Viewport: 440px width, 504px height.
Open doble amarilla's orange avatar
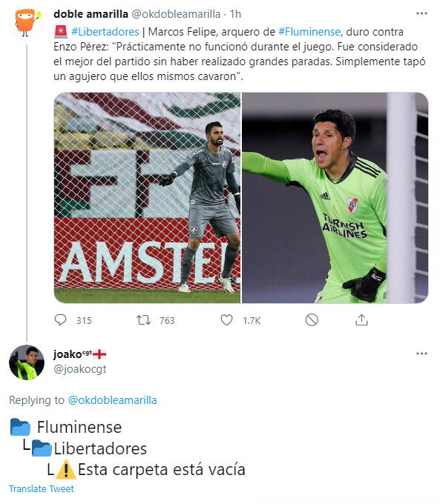(x=27, y=21)
